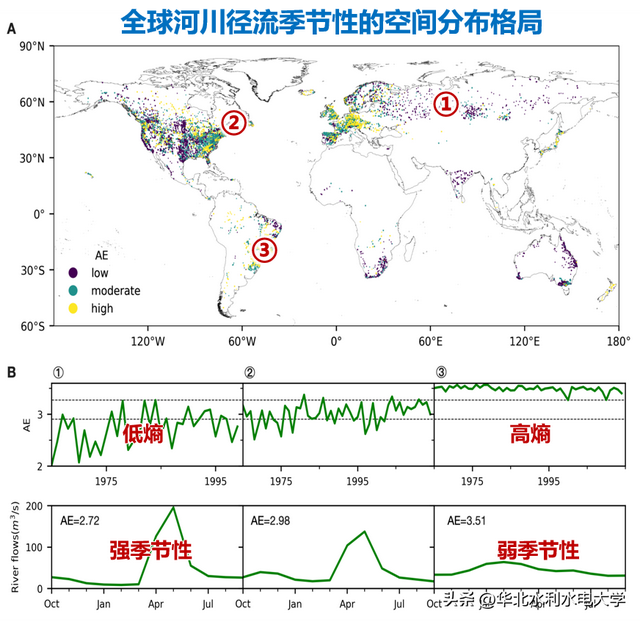Image resolution: width=640 pixels, height=622 pixels.
Task: Click the legend text 'low'
Action: [100, 273]
